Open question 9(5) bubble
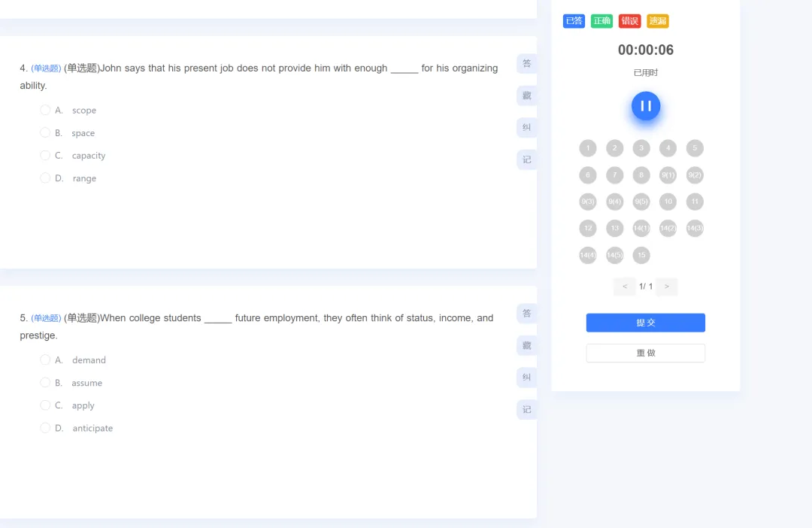Image resolution: width=812 pixels, height=528 pixels. (x=641, y=202)
